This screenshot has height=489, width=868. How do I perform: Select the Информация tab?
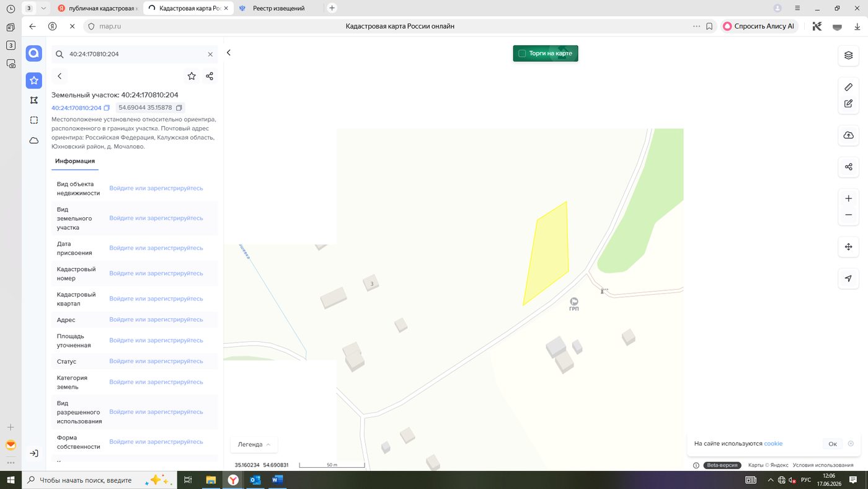[x=74, y=161]
